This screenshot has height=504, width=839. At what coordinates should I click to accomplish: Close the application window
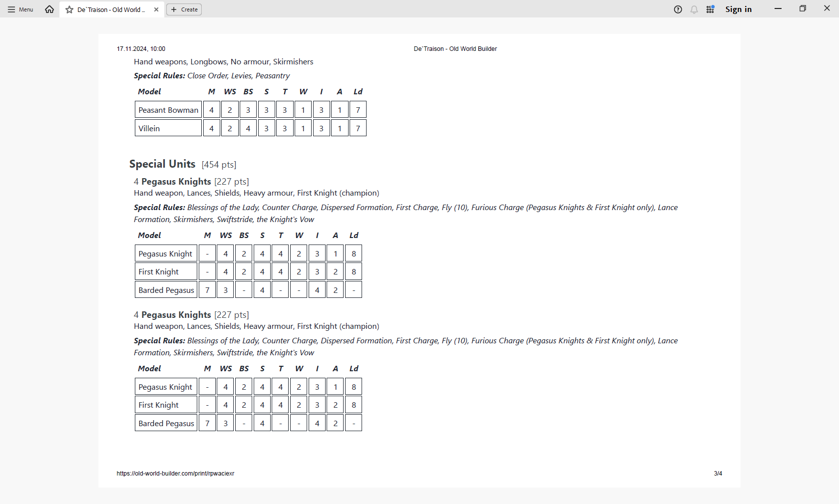tap(827, 9)
